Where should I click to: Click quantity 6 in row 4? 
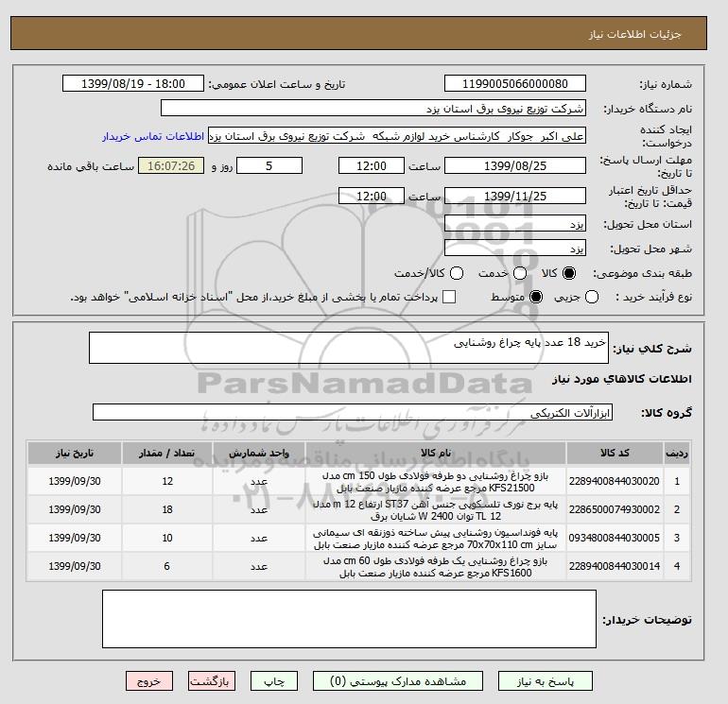tap(166, 566)
